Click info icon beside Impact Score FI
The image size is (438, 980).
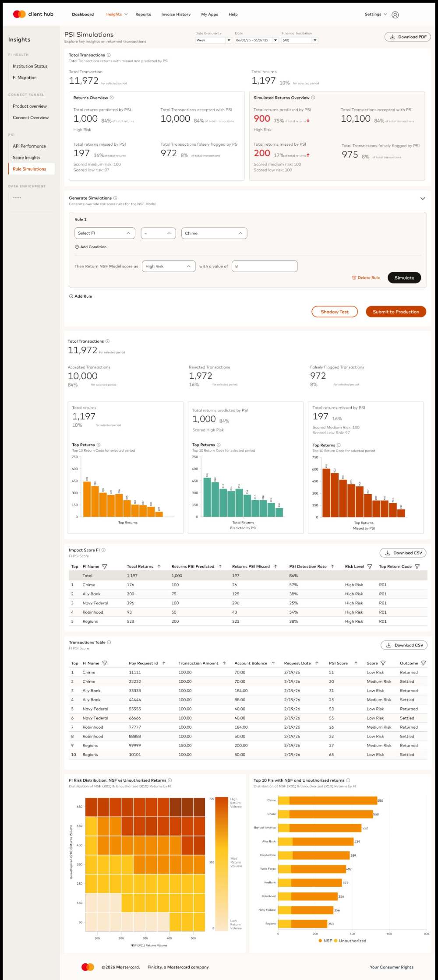[x=103, y=550]
